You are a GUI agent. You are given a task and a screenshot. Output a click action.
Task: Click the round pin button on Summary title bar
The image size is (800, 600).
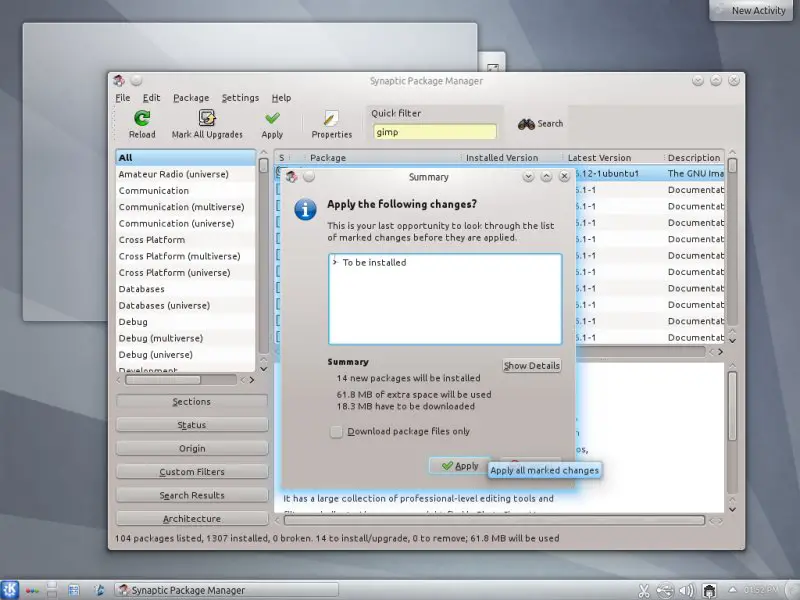309,177
